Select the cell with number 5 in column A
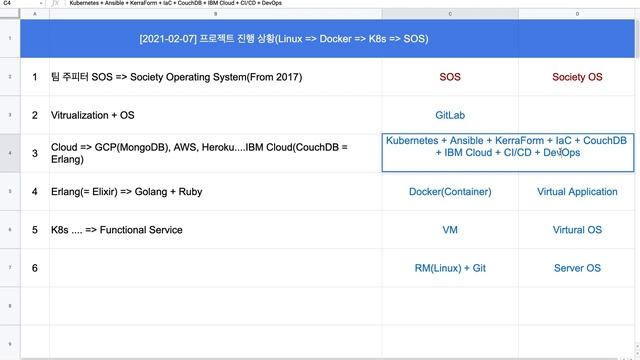Screen dimensions: 640x360 tap(35, 230)
